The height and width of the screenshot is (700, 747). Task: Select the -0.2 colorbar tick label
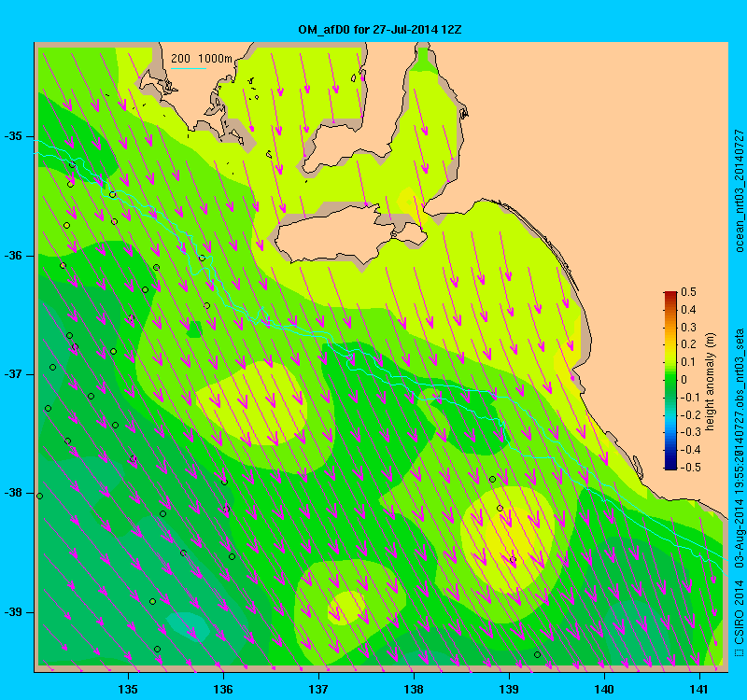(689, 414)
